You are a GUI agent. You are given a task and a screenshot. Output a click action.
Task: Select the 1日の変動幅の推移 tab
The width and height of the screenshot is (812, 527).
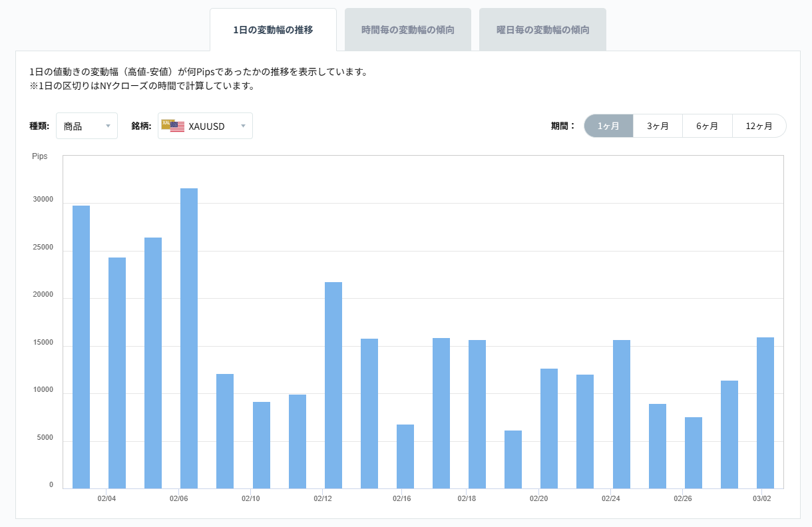pyautogui.click(x=273, y=29)
